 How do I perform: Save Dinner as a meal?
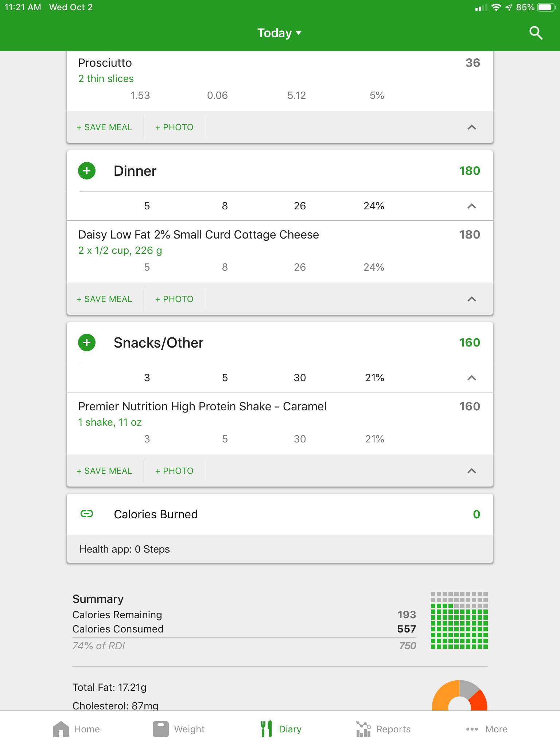coord(104,299)
